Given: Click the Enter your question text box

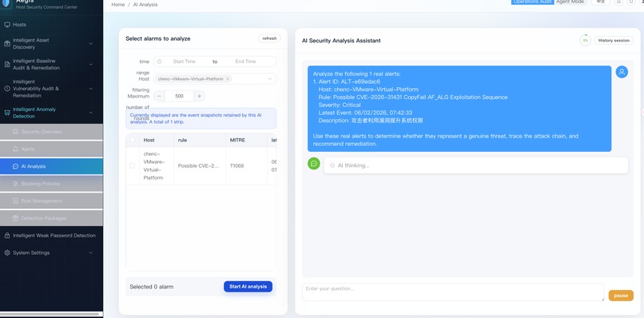Looking at the screenshot, I should tap(453, 292).
